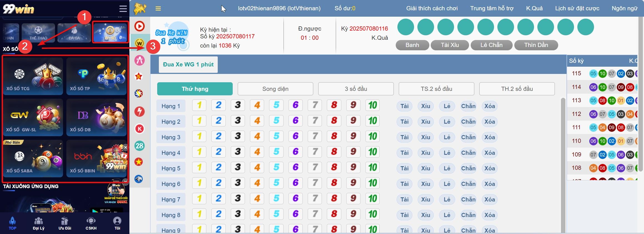Select the pink figure sidebar icon
644x234 pixels.
(139, 60)
